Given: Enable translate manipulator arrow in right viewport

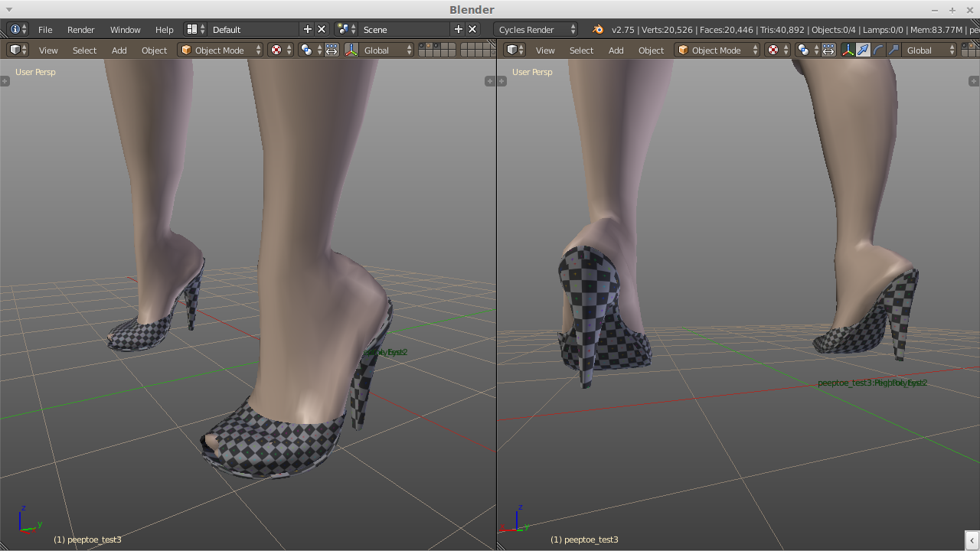Looking at the screenshot, I should [x=864, y=50].
